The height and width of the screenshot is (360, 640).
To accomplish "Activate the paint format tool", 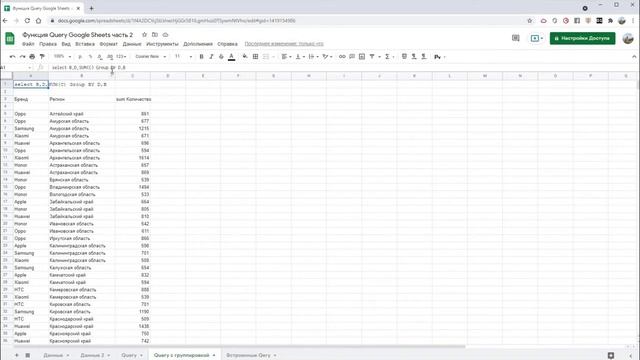I will (42, 57).
